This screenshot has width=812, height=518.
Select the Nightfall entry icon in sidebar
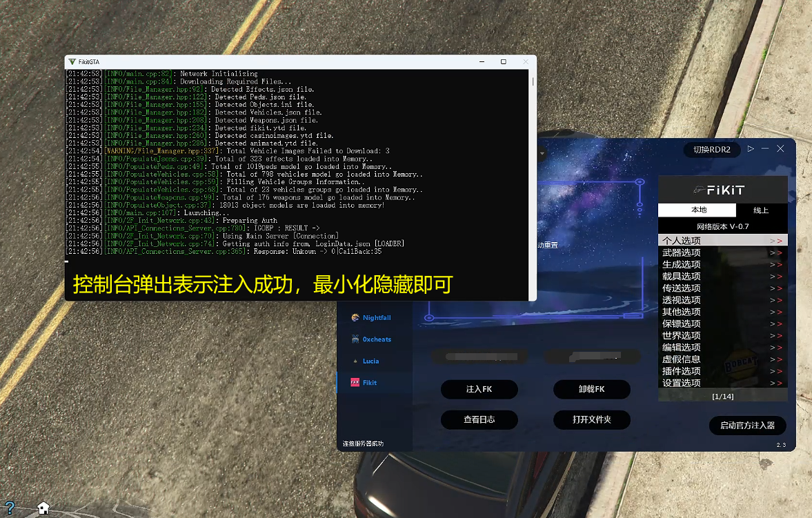point(355,317)
